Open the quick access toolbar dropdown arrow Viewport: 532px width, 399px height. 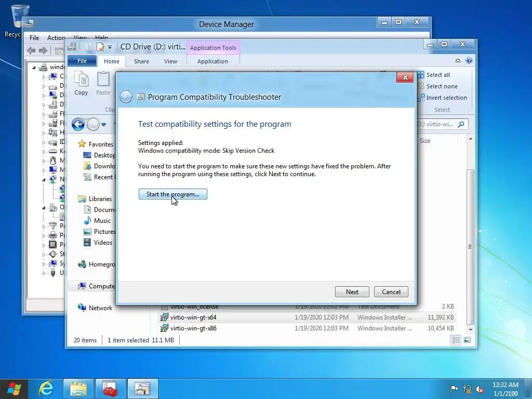(110, 47)
